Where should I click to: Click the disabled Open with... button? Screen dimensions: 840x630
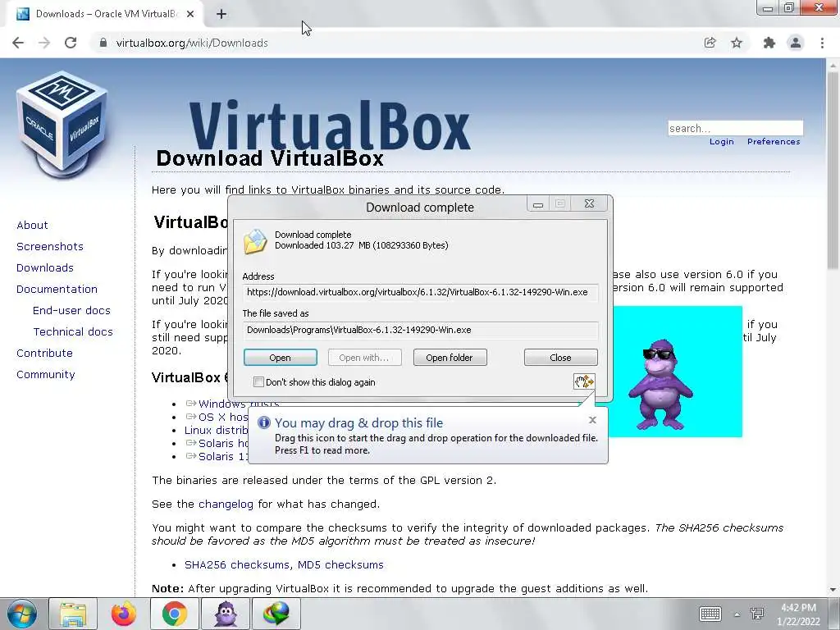[x=365, y=358]
